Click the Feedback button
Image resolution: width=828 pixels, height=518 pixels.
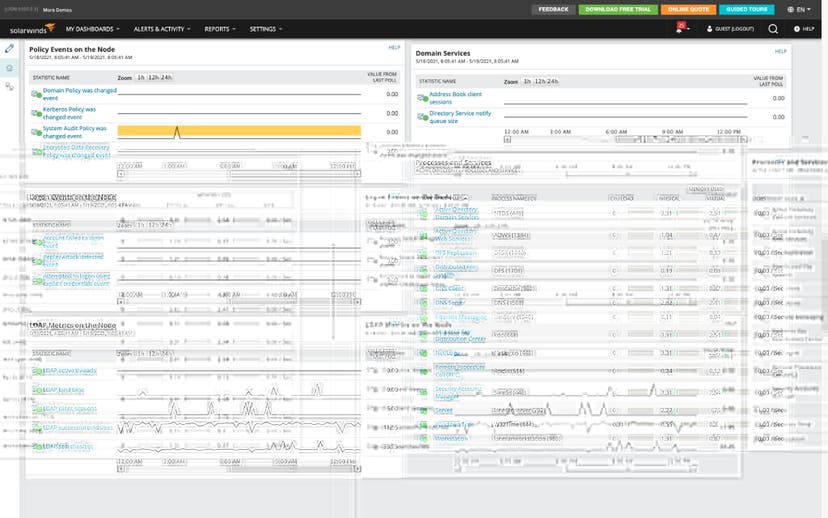tap(553, 10)
